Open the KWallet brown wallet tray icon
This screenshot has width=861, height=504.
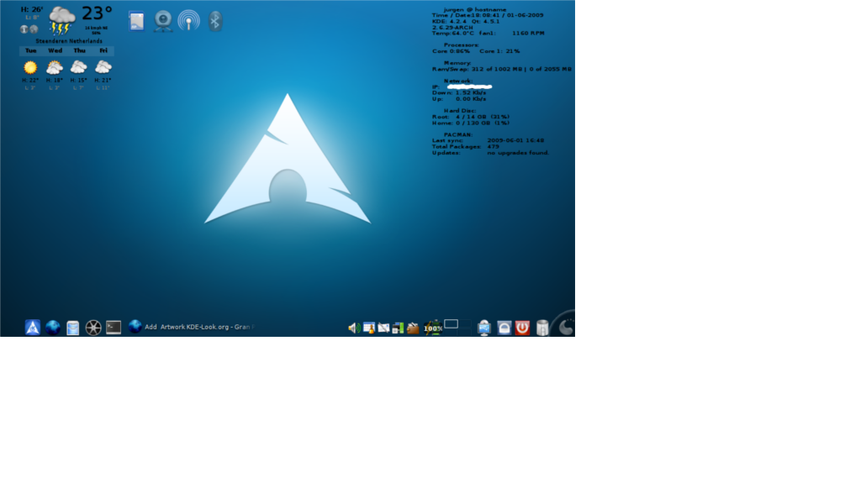413,328
